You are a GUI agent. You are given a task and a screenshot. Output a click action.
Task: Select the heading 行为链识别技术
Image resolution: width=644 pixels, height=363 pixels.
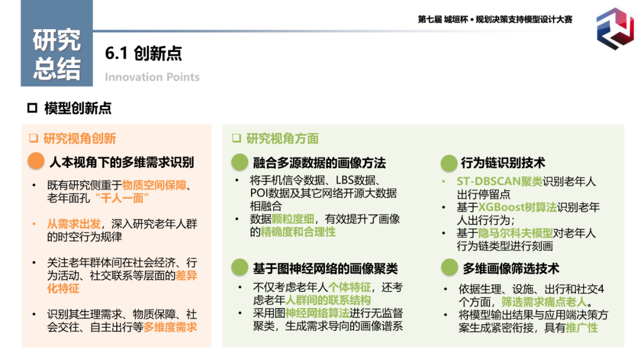[x=503, y=163]
